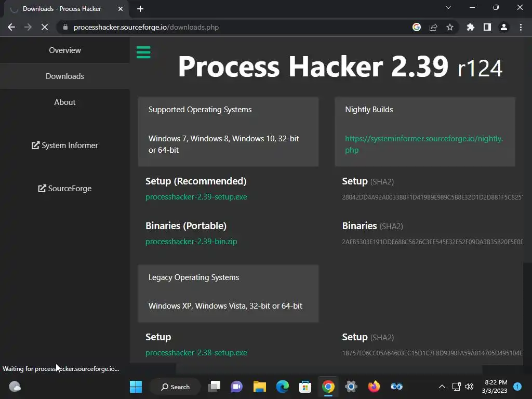
Task: Click the Chrome taskbar icon
Action: (328, 387)
